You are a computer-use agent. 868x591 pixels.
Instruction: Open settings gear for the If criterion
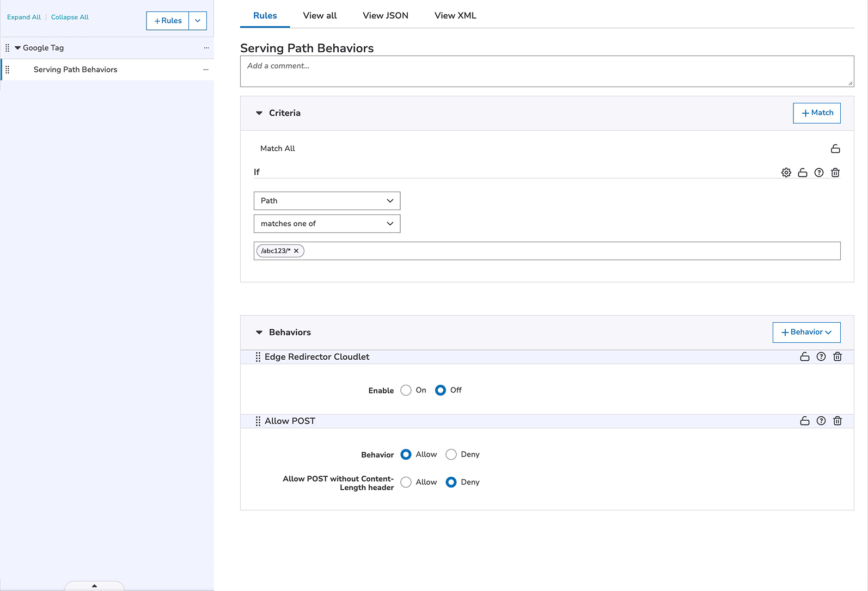click(x=786, y=173)
